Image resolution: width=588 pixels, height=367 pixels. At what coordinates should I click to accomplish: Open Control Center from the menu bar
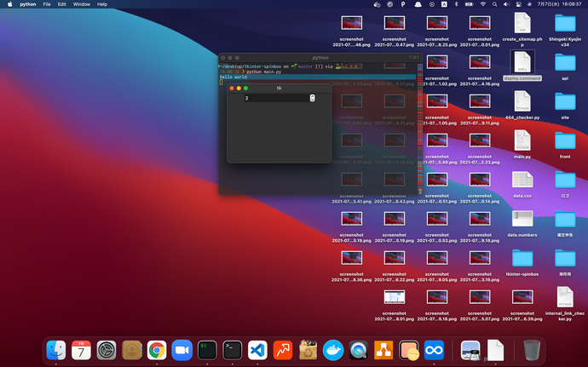519,4
